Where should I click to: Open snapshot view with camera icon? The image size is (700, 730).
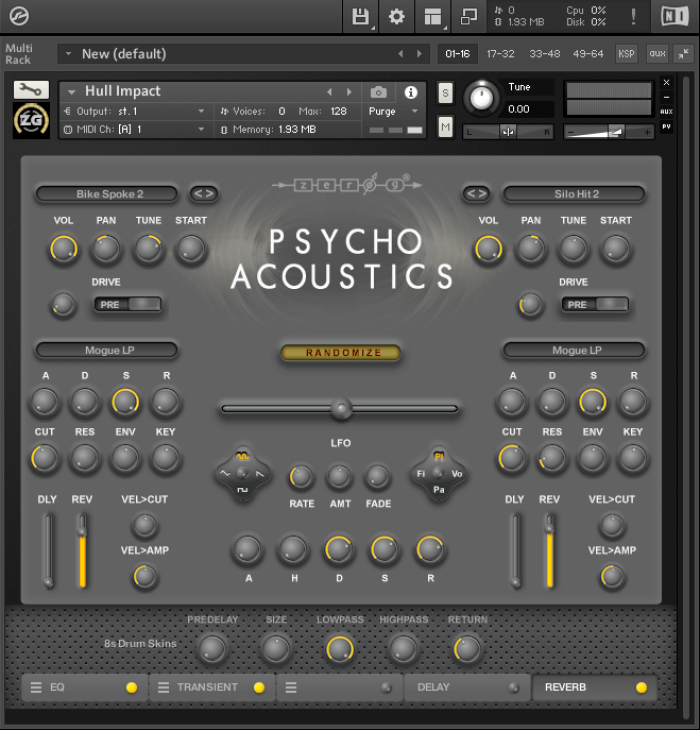(x=378, y=92)
